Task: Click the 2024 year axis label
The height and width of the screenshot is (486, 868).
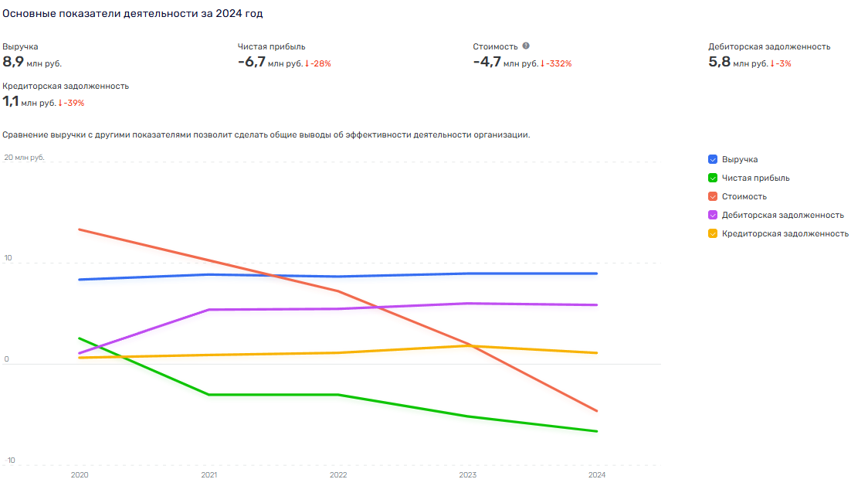Action: 597,475
